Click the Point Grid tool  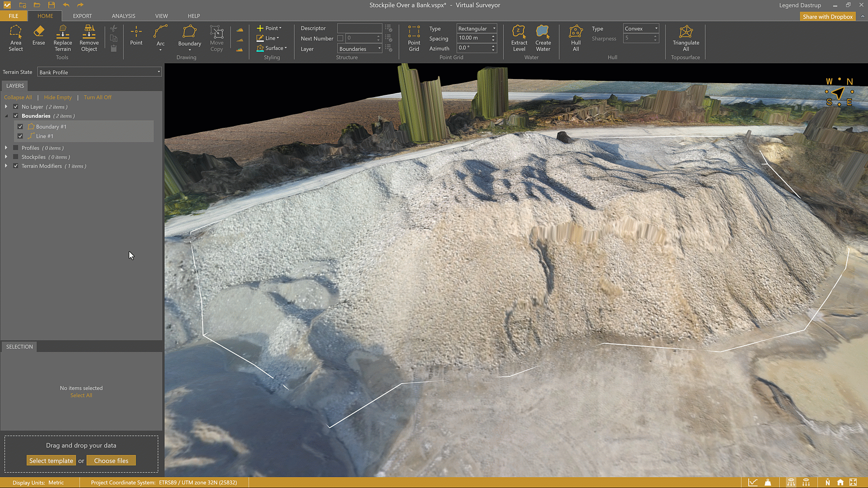[414, 38]
